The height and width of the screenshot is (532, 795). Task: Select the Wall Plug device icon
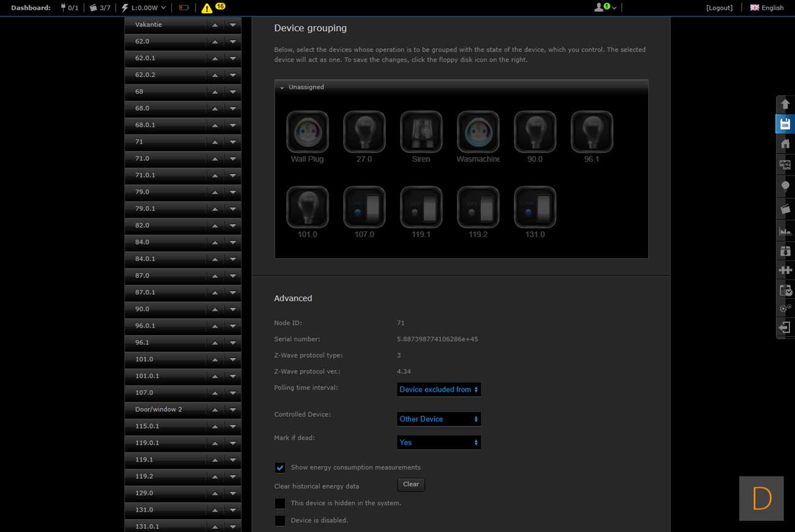(307, 132)
